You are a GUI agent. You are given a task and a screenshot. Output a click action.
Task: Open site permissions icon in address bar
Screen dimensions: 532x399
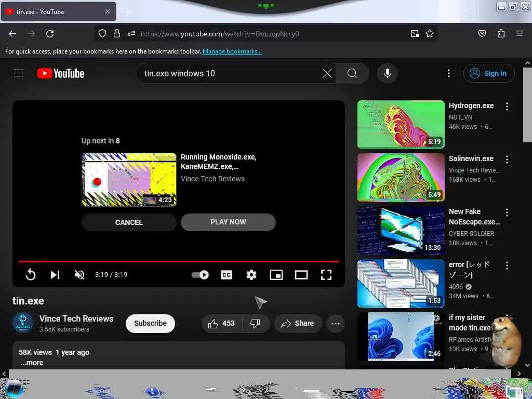pyautogui.click(x=131, y=33)
